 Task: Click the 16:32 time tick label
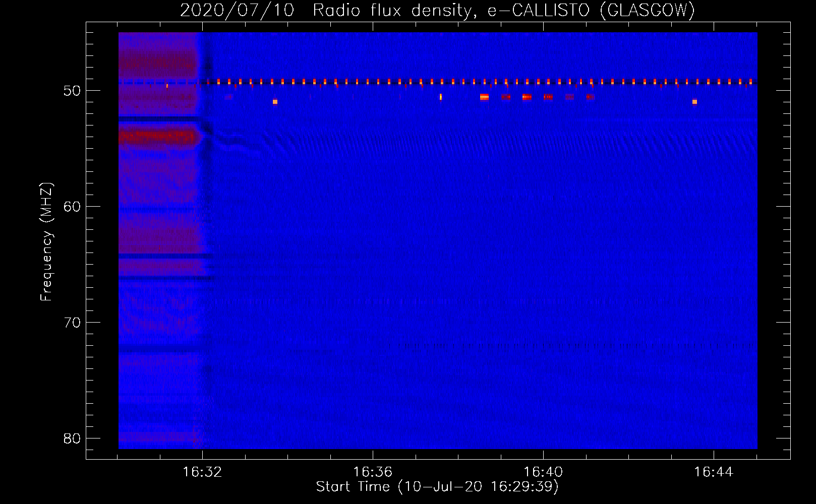click(x=202, y=472)
